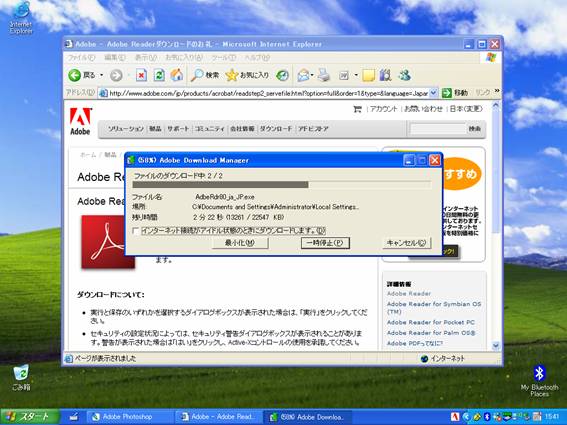Open the Mail icon dropdown arrow

coord(312,75)
